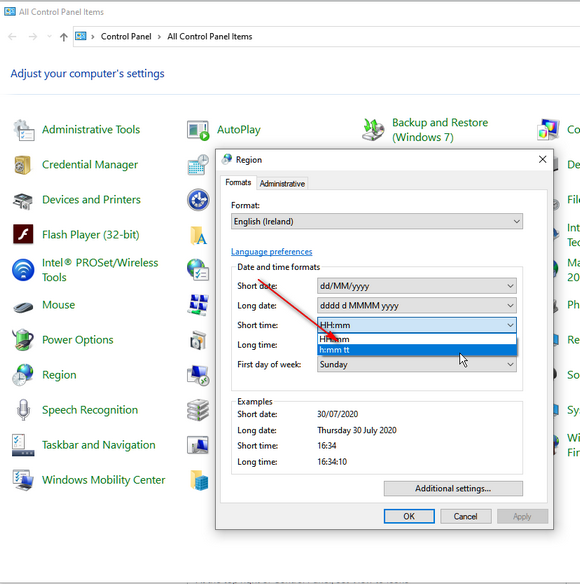This screenshot has width=580, height=584.
Task: Select the HH:mm option in the list
Action: (417, 339)
